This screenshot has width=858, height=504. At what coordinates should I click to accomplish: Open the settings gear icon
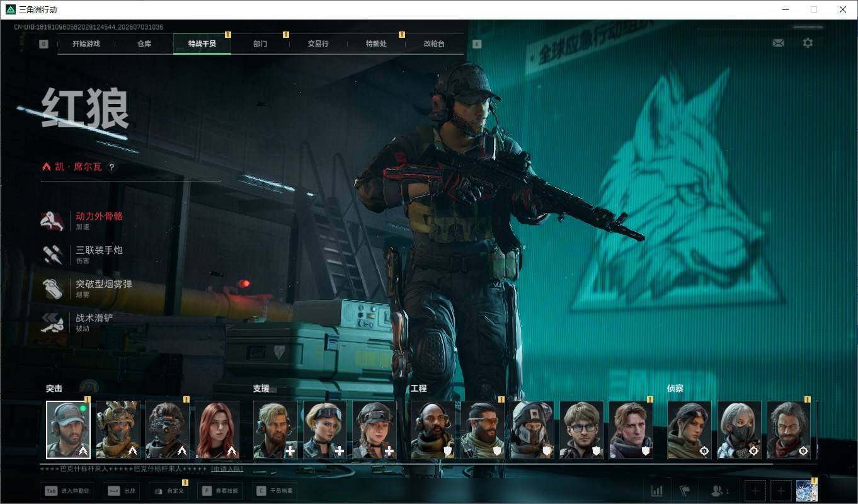808,43
